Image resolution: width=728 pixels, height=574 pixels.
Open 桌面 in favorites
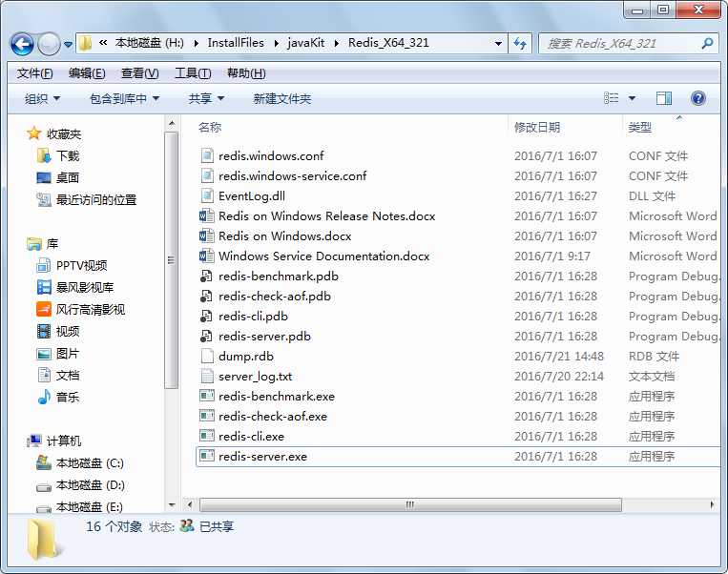[58, 177]
